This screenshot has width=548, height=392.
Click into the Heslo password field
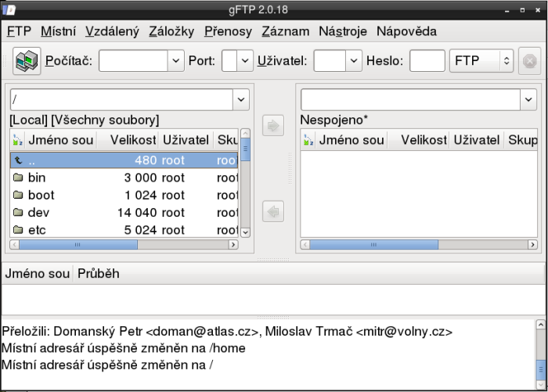tap(427, 60)
